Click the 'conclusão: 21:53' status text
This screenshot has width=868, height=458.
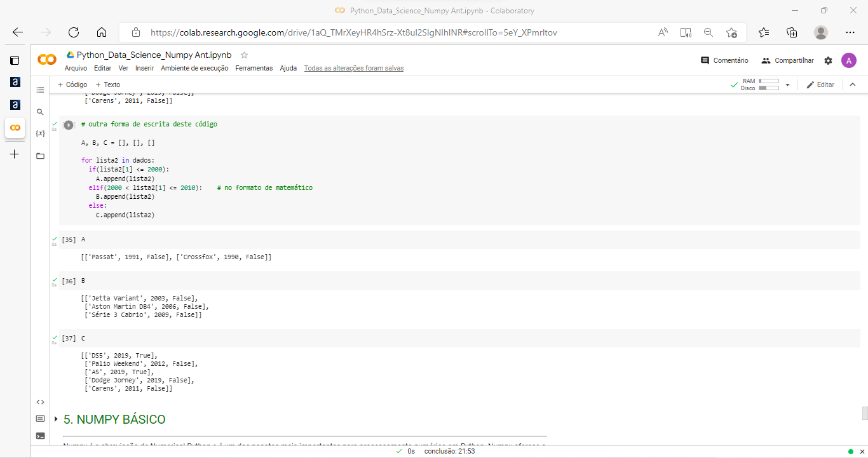(x=449, y=452)
